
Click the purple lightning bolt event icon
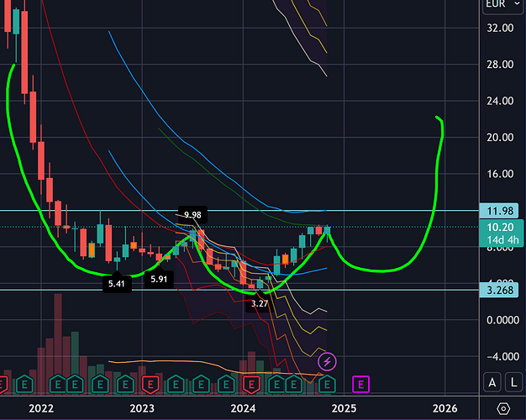(x=329, y=361)
